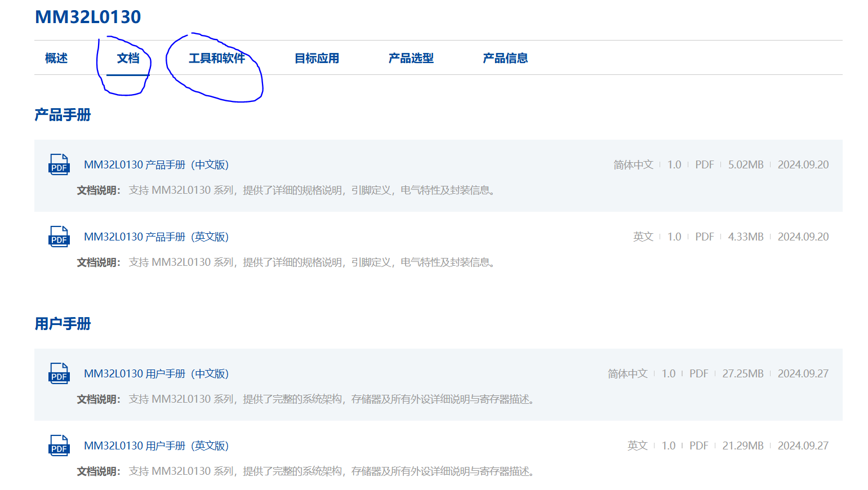This screenshot has width=868, height=490.
Task: Click the 27.25MB file size label
Action: point(742,374)
